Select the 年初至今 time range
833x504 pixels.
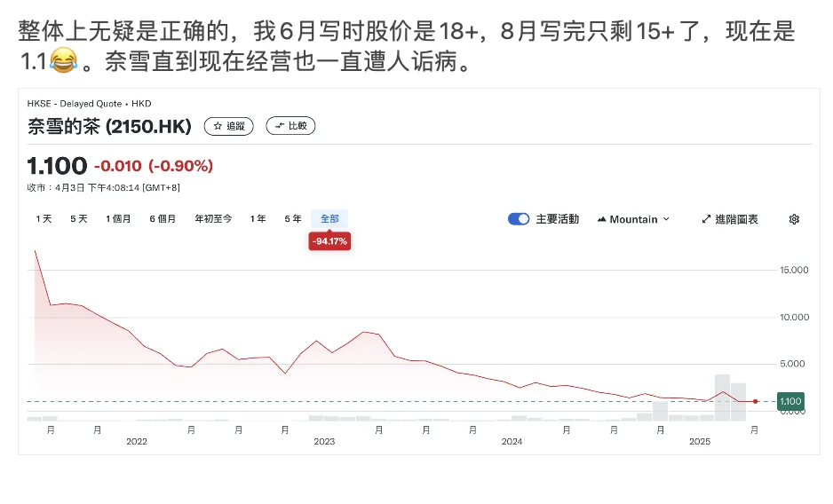[x=213, y=219]
